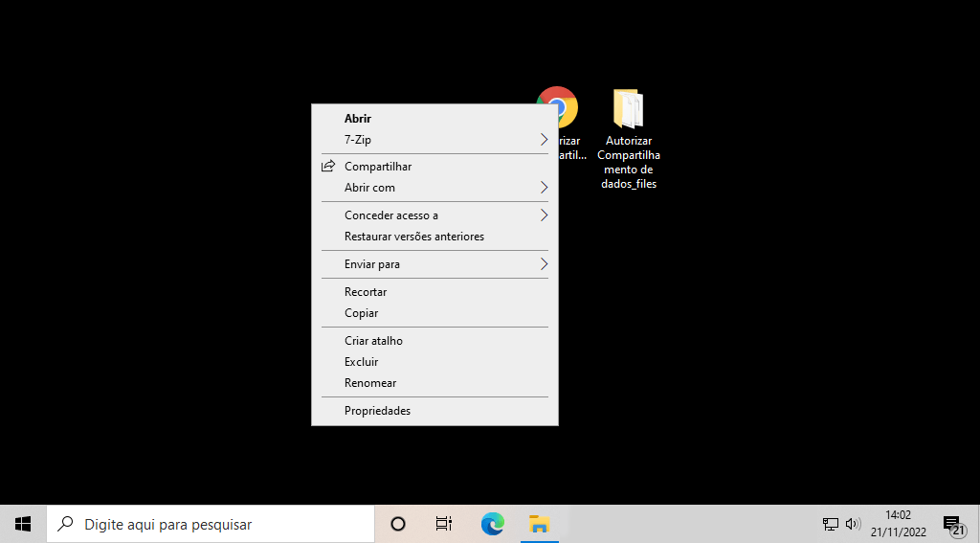Click the network icon in system tray
The image size is (980, 543).
pos(830,524)
